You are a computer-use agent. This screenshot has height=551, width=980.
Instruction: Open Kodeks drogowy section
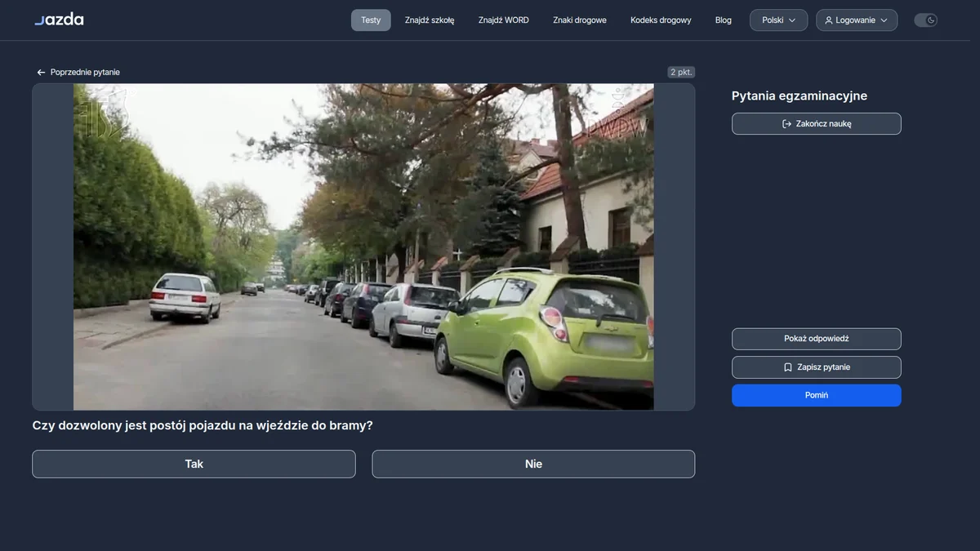click(661, 20)
